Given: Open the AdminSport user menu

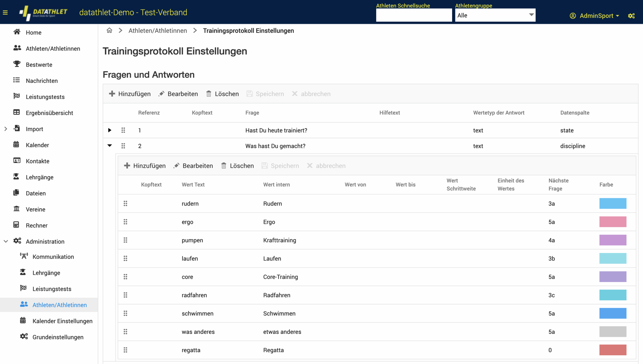Looking at the screenshot, I should (595, 16).
